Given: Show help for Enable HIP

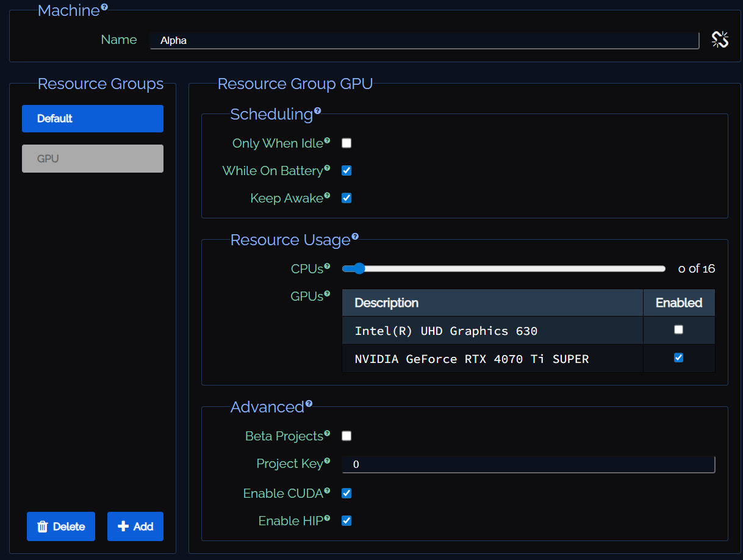Looking at the screenshot, I should [327, 518].
